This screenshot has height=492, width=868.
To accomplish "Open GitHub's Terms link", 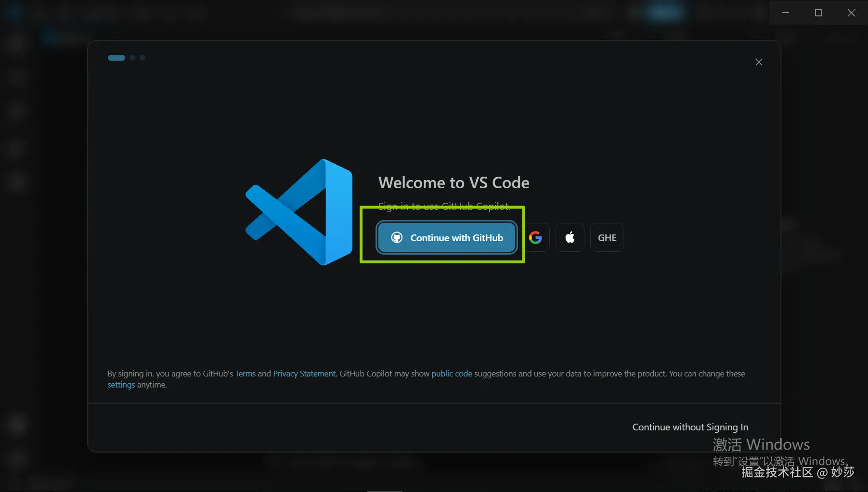I will (x=245, y=374).
